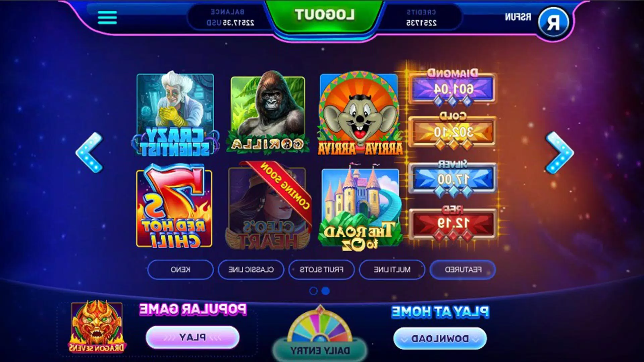The image size is (644, 362).
Task: Show previous games with left chevron arrow
Action: [x=89, y=153]
